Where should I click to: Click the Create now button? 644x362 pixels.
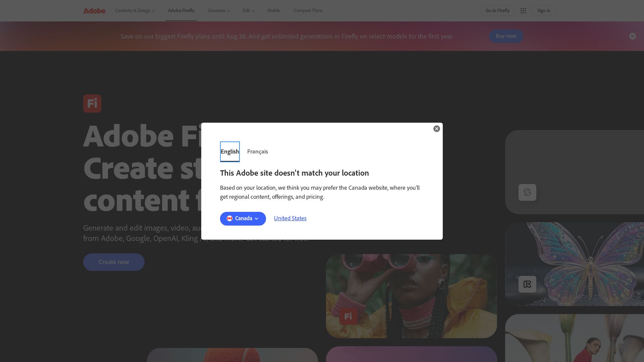click(114, 262)
